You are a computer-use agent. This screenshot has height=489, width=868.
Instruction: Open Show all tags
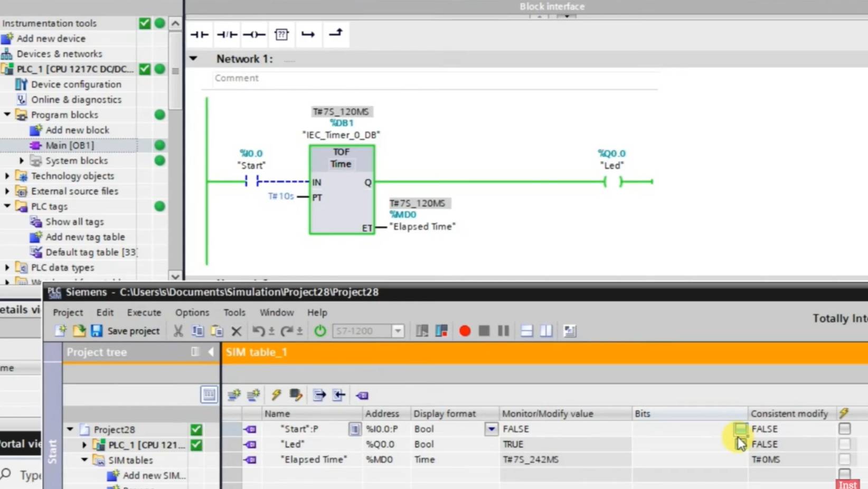tap(74, 222)
